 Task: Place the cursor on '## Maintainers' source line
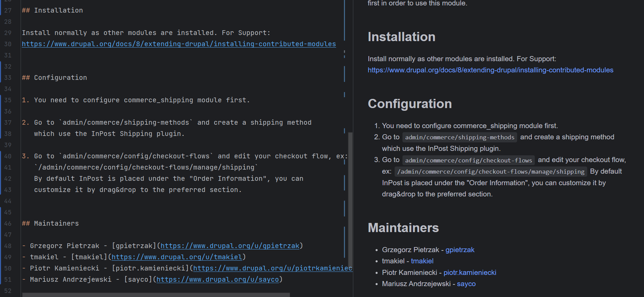pos(50,224)
